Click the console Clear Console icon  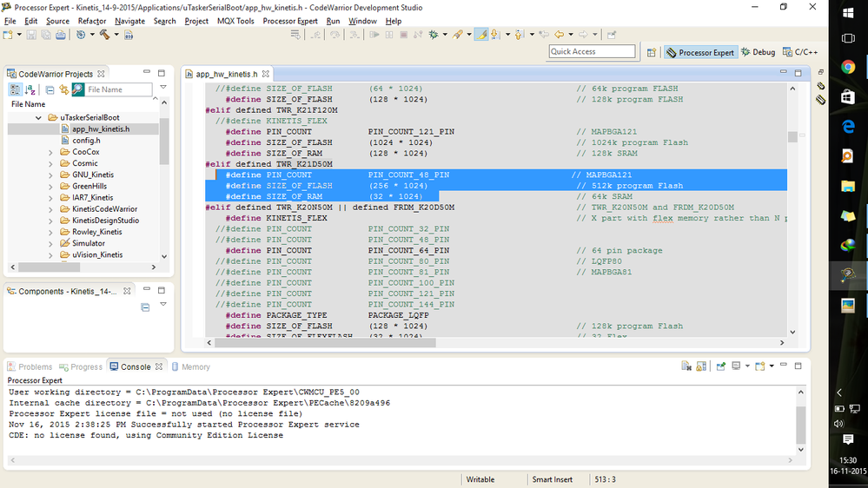coord(686,366)
